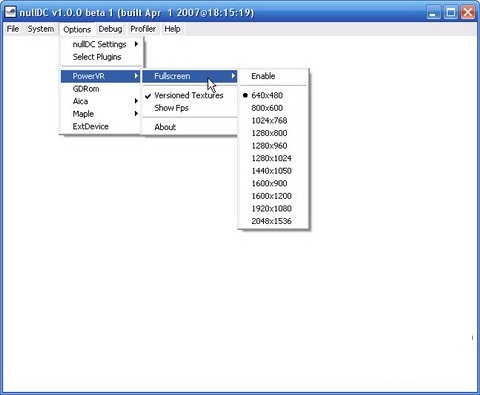Select the 1440x1050 resolution

click(x=273, y=171)
